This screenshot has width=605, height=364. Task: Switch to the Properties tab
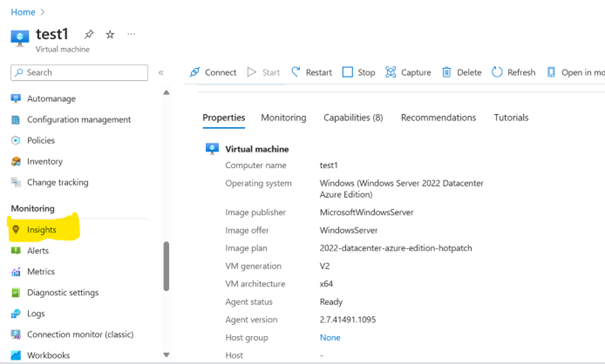click(224, 118)
